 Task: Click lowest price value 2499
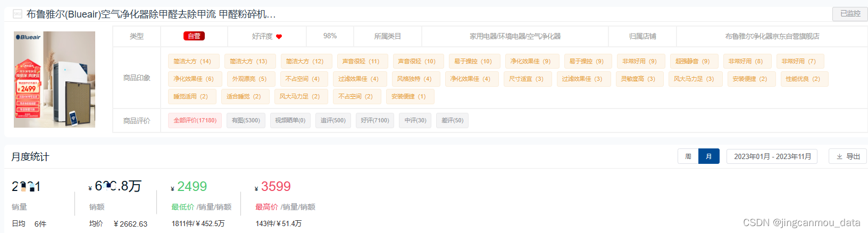(x=192, y=187)
